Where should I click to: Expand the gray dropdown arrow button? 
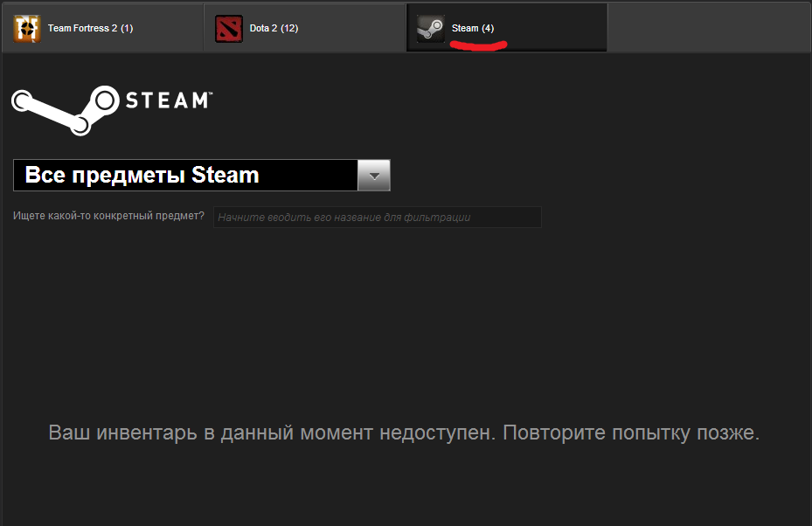click(374, 176)
